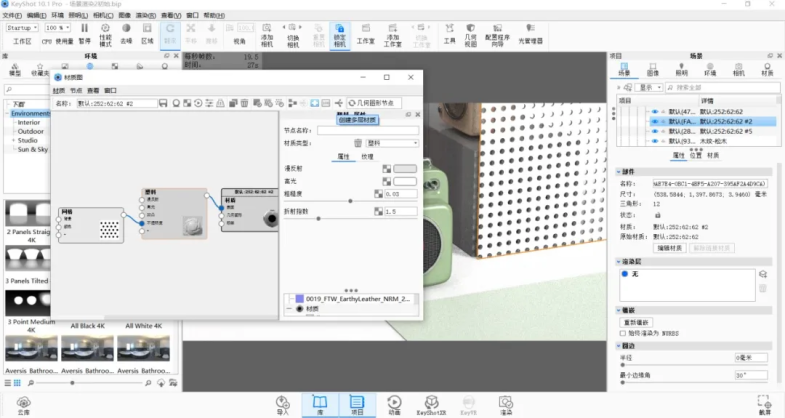Click the 暂停 (pause) render icon
The width and height of the screenshot is (785, 418).
[x=85, y=33]
